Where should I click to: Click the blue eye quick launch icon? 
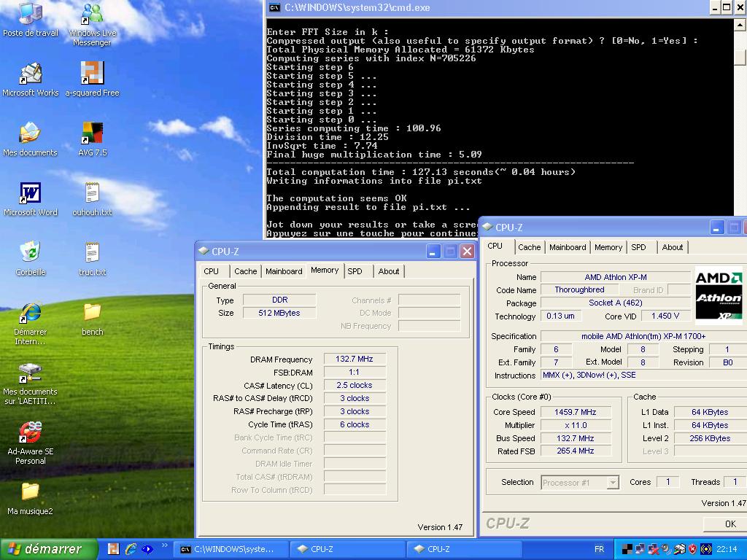(x=147, y=549)
